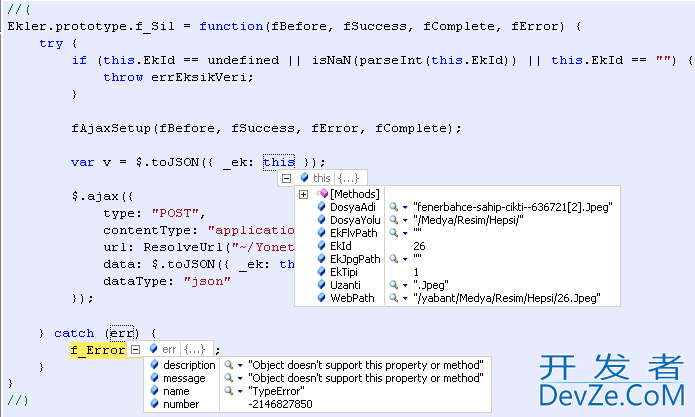The image size is (695, 417).
Task: Click the ResolveUrl call on url line
Action: pyautogui.click(x=183, y=247)
